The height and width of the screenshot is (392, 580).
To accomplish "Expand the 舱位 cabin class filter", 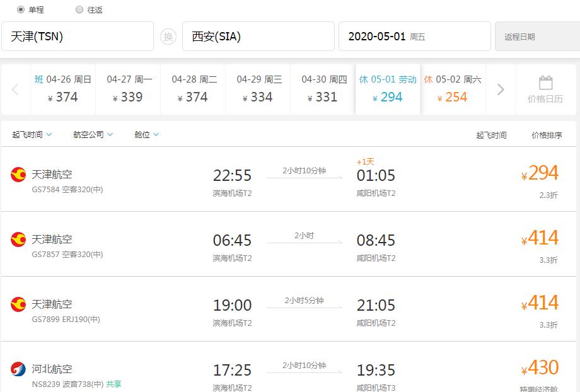I will (146, 134).
